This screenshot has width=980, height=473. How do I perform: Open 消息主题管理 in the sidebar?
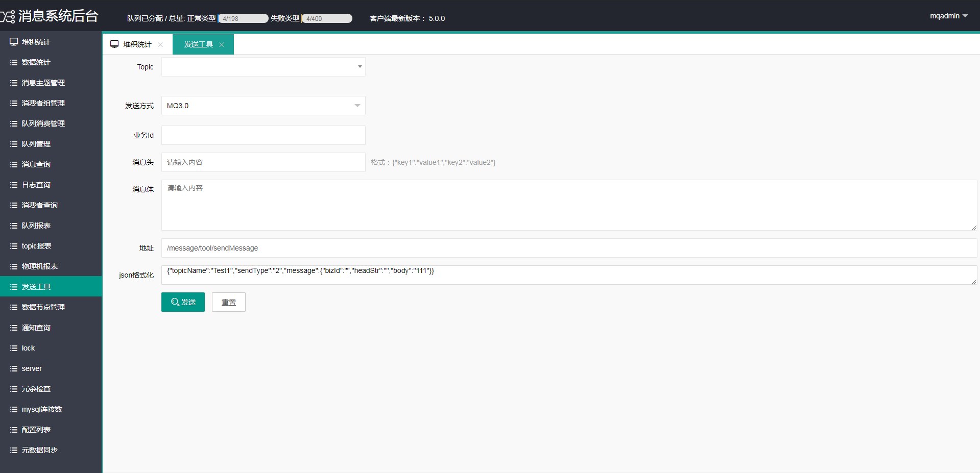pyautogui.click(x=51, y=83)
